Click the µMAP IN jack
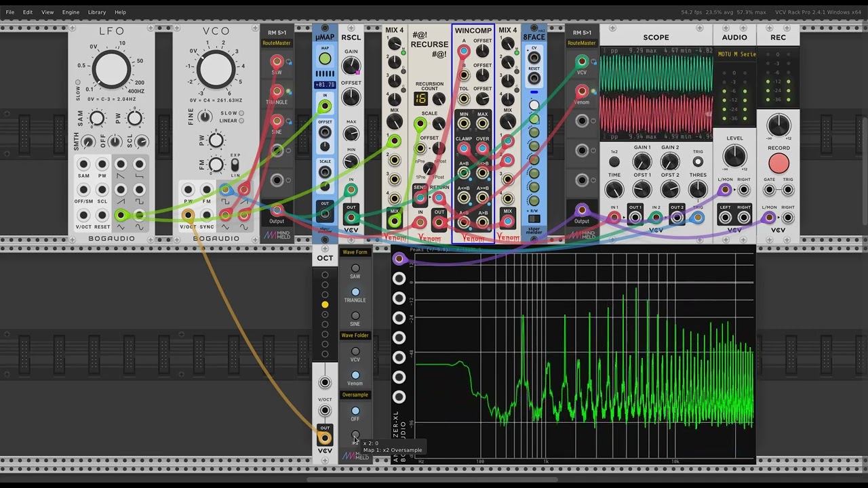Image resolution: width=868 pixels, height=488 pixels. (x=325, y=106)
